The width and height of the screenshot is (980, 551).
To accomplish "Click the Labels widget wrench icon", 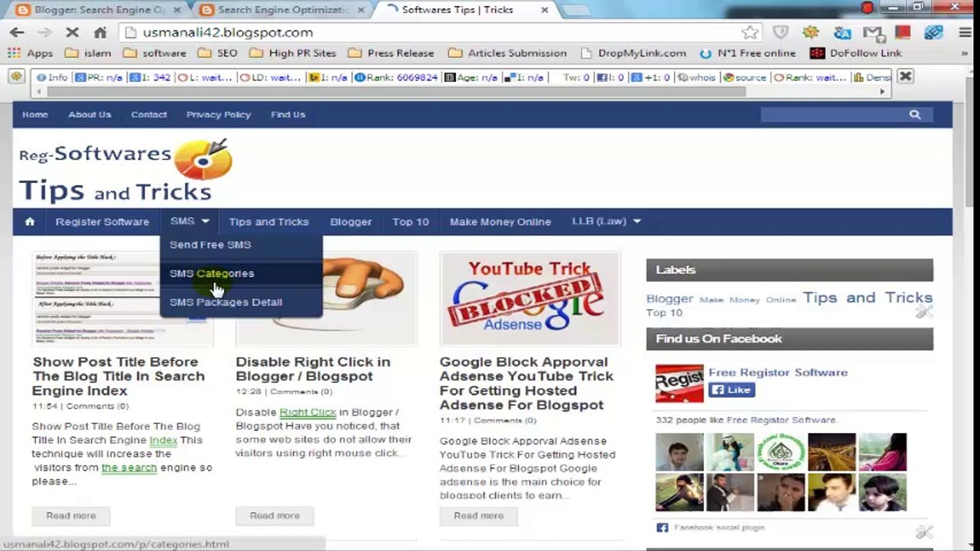I will pyautogui.click(x=924, y=311).
